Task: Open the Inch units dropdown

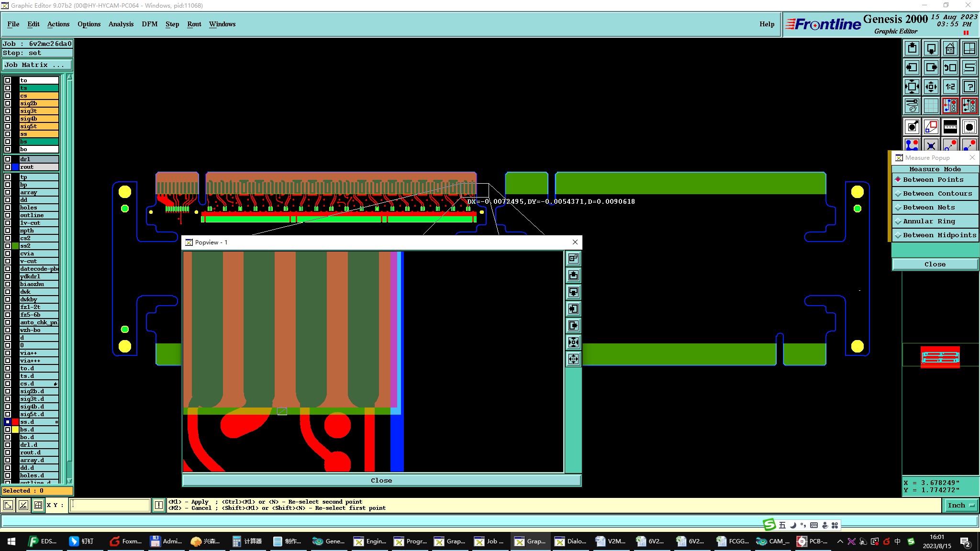Action: [x=961, y=505]
